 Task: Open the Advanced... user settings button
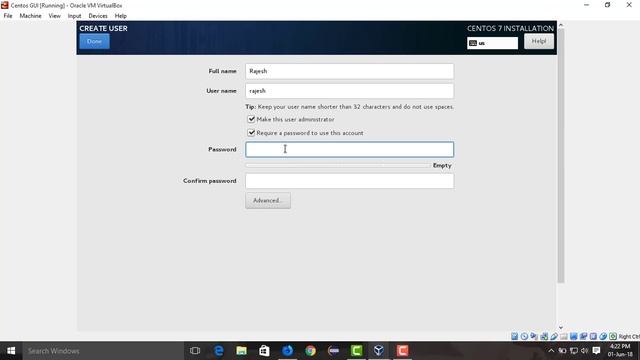[x=268, y=200]
